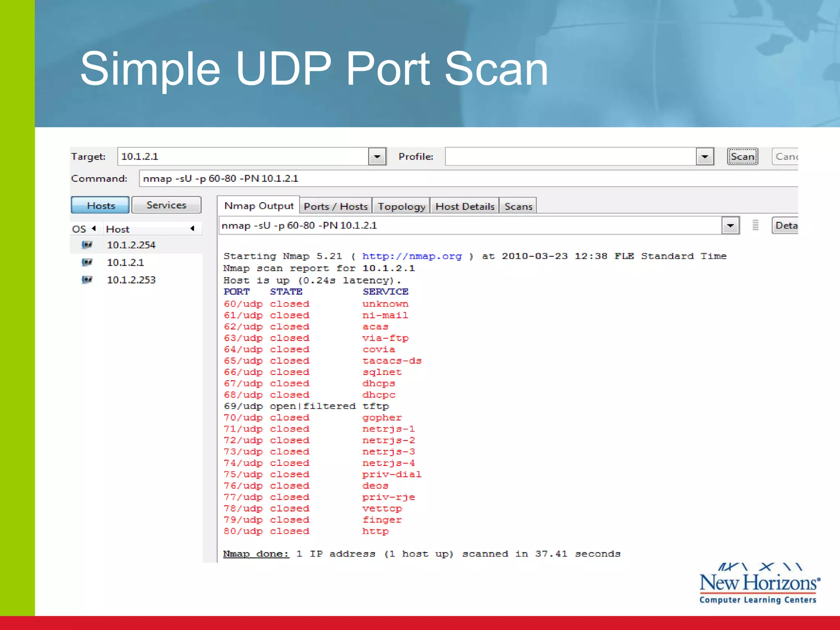The image size is (840, 630).
Task: Click OS icon beside host 10.1.2.253
Action: [x=87, y=280]
